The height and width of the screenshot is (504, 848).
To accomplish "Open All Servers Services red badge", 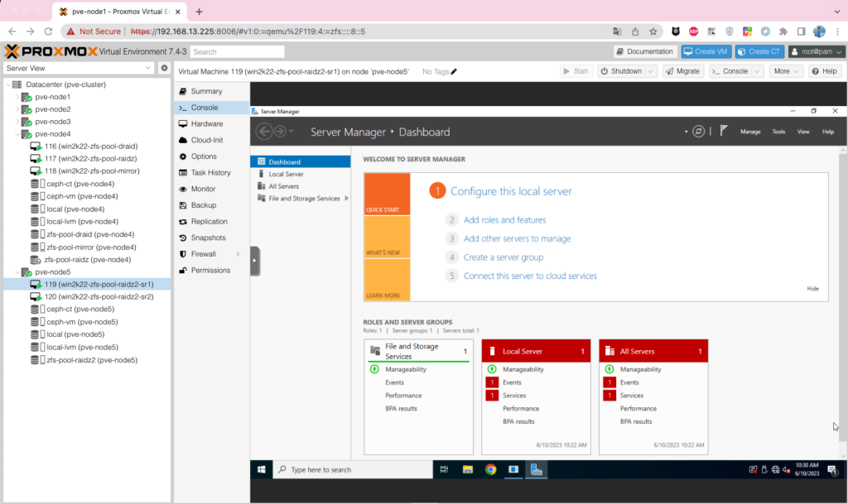I will (x=609, y=396).
